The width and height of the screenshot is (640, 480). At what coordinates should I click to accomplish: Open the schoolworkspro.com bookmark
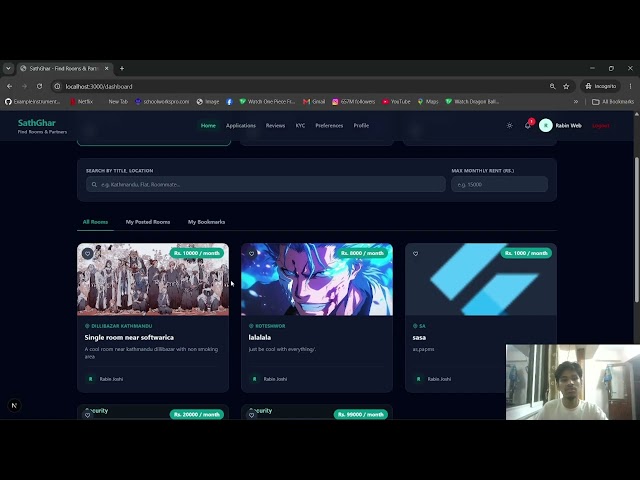click(162, 102)
